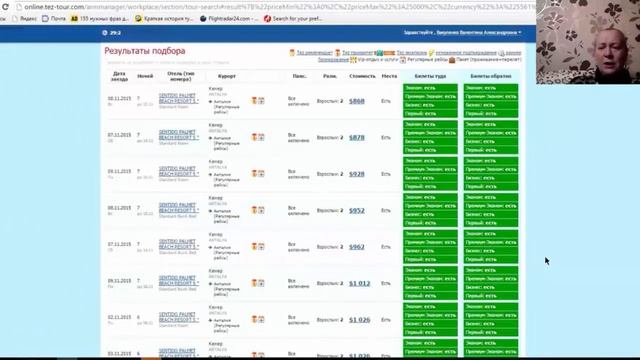Click the webcam video overlay thumbnail

tap(588, 42)
